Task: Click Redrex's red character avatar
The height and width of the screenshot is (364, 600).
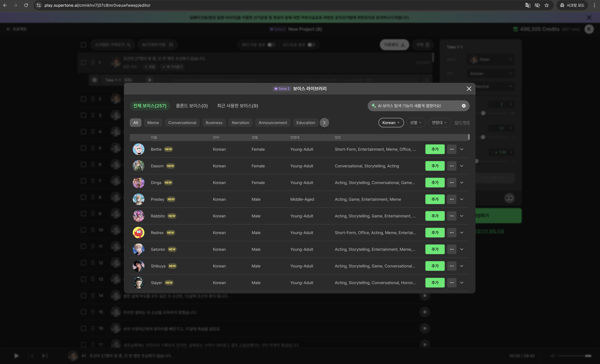Action: pos(138,233)
